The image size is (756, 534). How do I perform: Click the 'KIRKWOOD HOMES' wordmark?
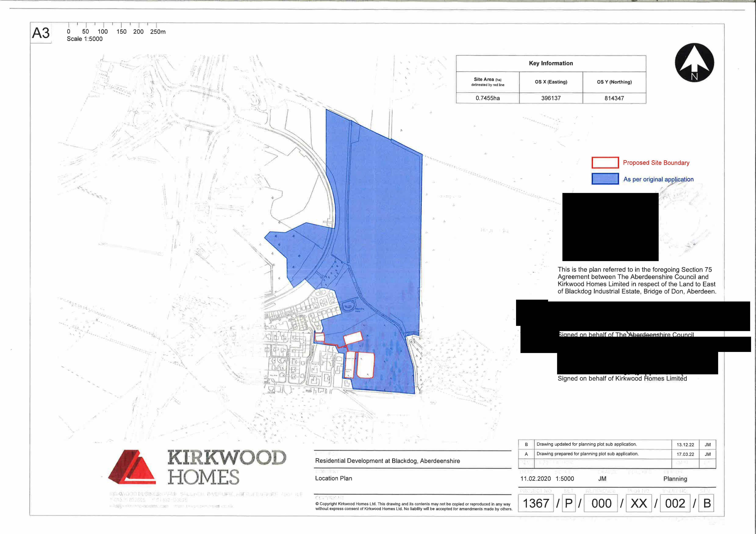(x=226, y=467)
